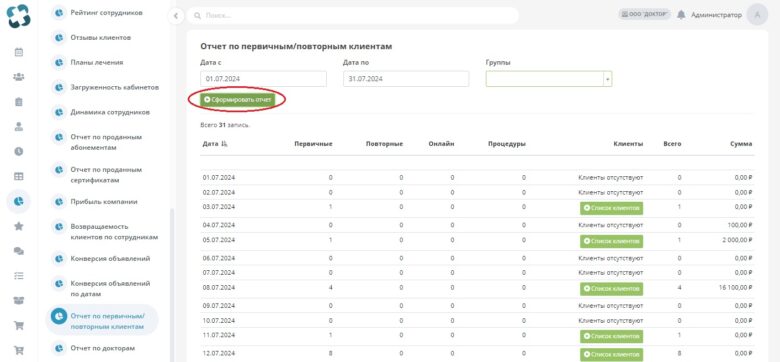Open the calendar section icon
The image size is (780, 362).
point(18,52)
